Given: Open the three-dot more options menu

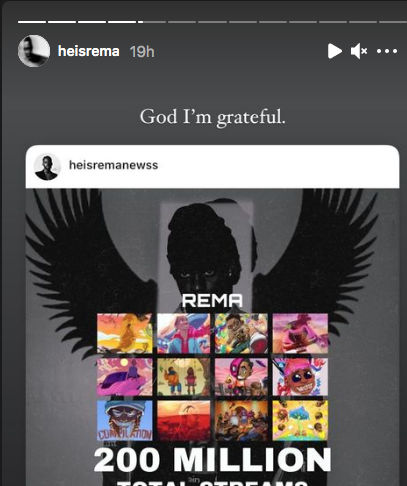Looking at the screenshot, I should (x=387, y=51).
